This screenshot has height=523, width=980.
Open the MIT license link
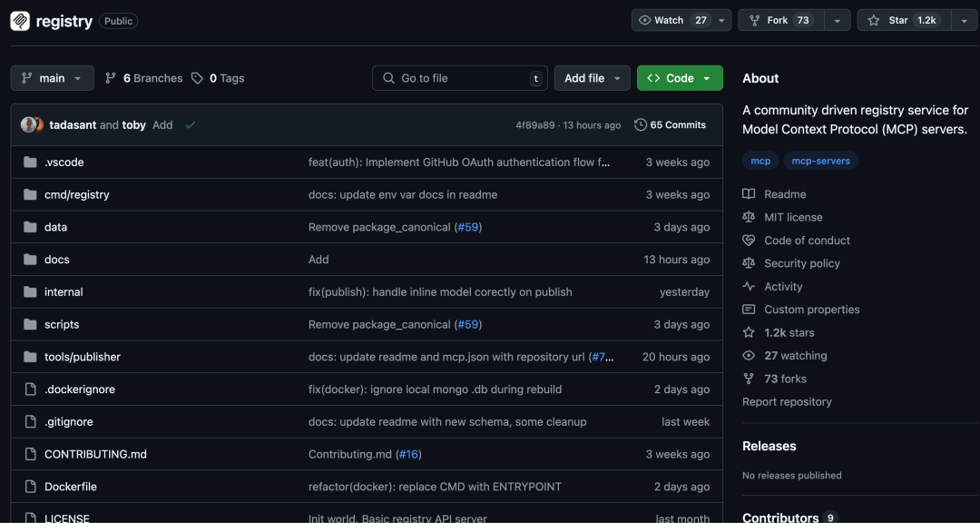point(793,217)
